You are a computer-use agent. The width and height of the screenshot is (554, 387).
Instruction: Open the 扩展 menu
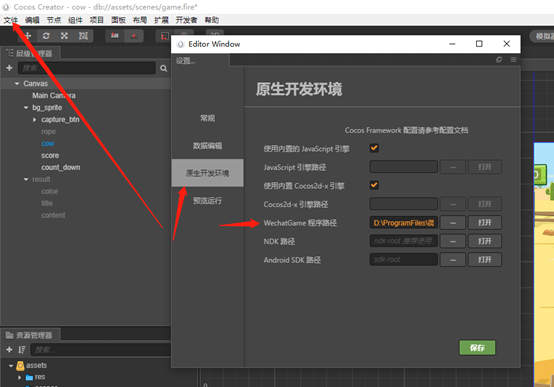161,20
